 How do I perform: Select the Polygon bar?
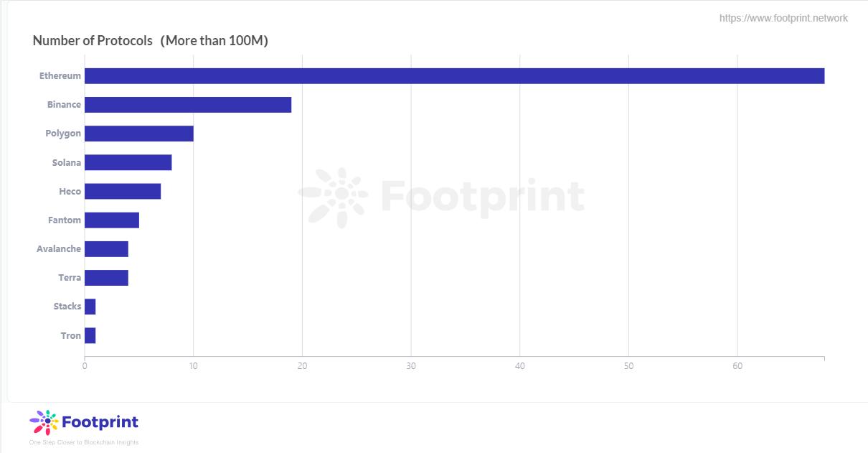(139, 134)
